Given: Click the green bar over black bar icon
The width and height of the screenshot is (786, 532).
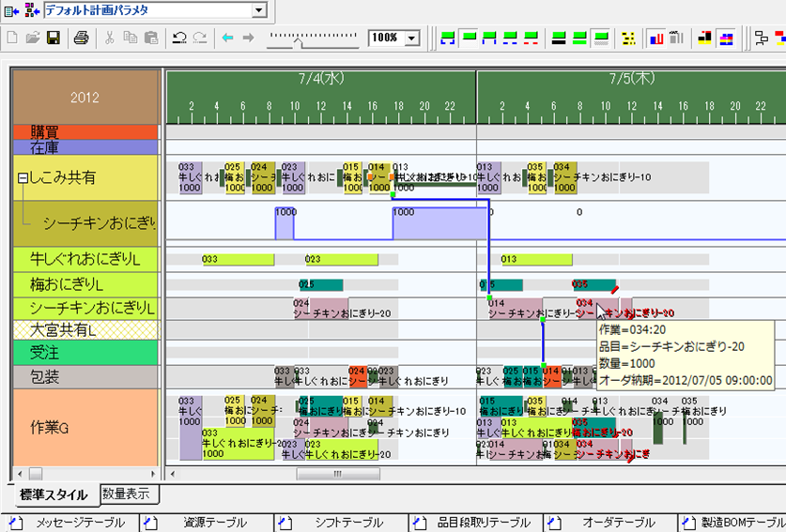Looking at the screenshot, I should [x=559, y=38].
